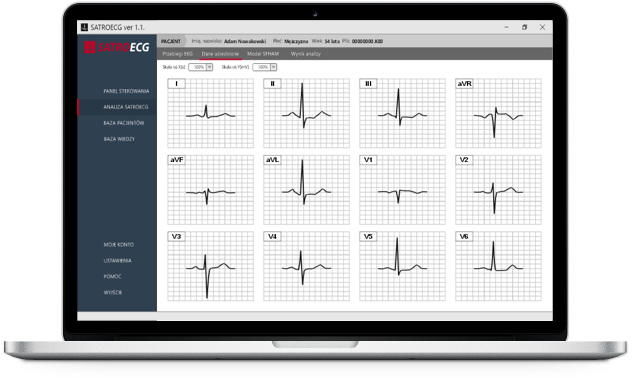The image size is (632, 378).
Task: Click the Pacjent header label
Action: click(x=171, y=41)
